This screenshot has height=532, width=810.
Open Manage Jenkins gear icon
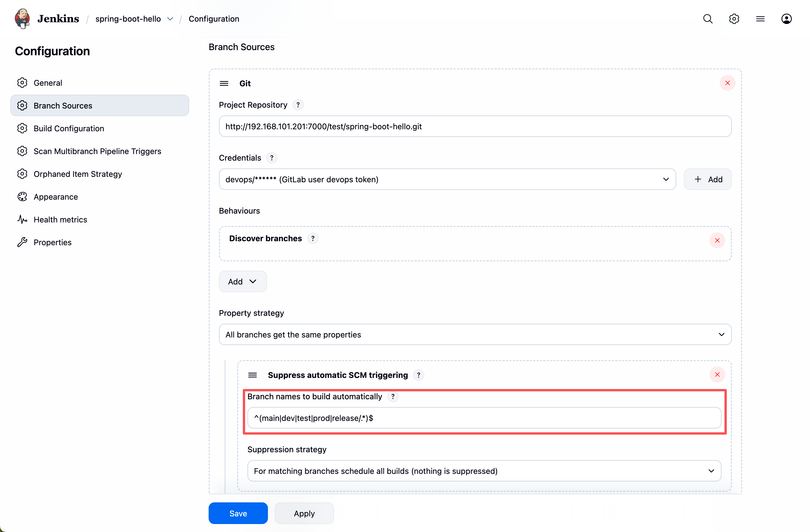click(734, 19)
